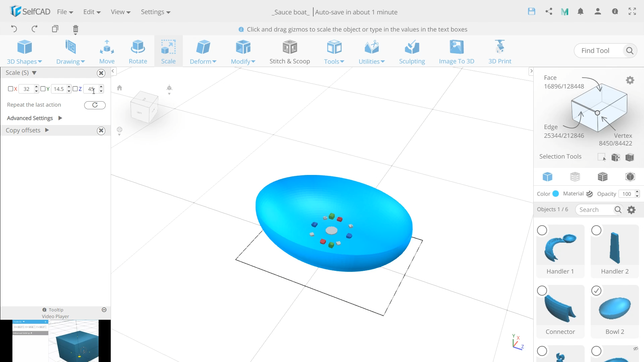Click the search magnifier in Find Tool

point(630,51)
